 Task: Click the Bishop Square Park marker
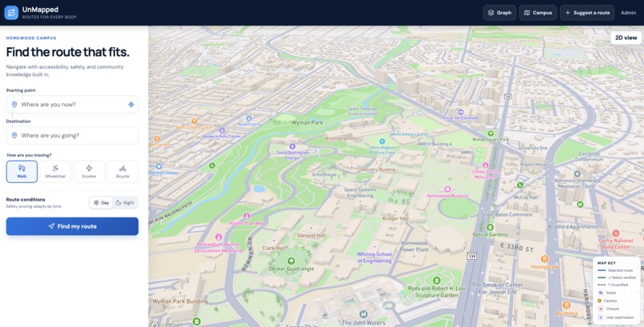pos(491,134)
